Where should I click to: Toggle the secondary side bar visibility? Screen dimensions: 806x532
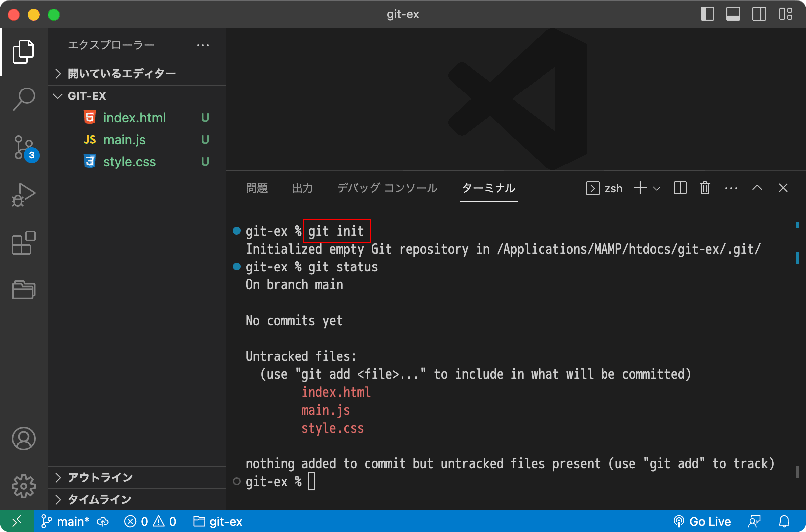tap(759, 14)
